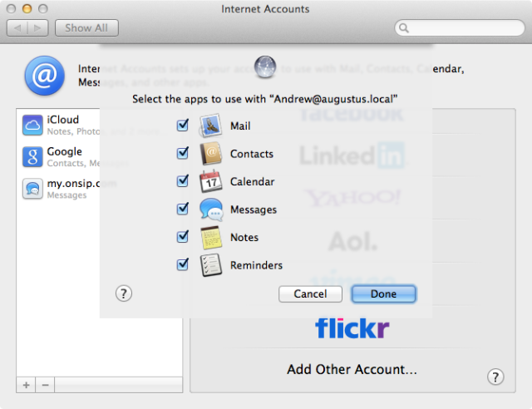Click the Notes label in the dialog
This screenshot has width=532, height=409.
[x=244, y=237]
